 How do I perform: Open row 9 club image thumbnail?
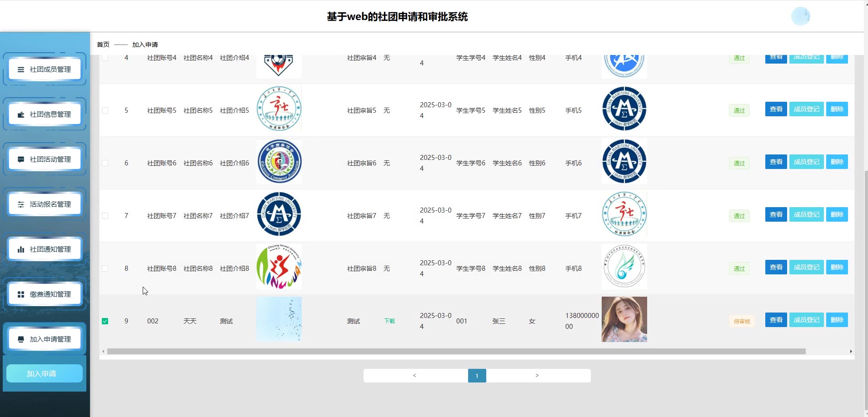click(279, 319)
